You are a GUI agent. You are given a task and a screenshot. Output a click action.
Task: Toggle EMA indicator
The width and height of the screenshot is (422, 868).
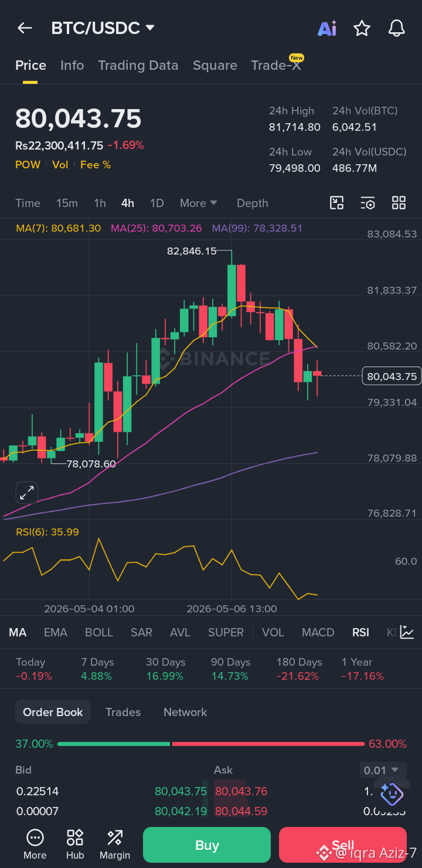[x=56, y=632]
